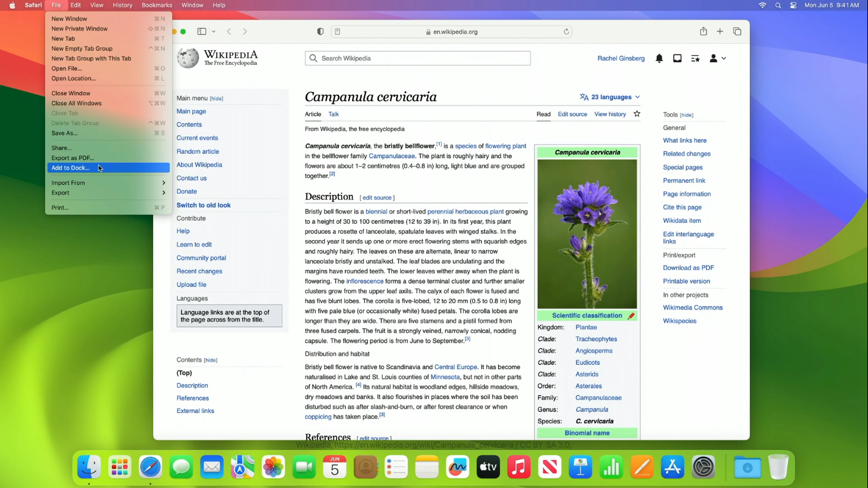Expand the 23 languages dropdown

tap(609, 97)
